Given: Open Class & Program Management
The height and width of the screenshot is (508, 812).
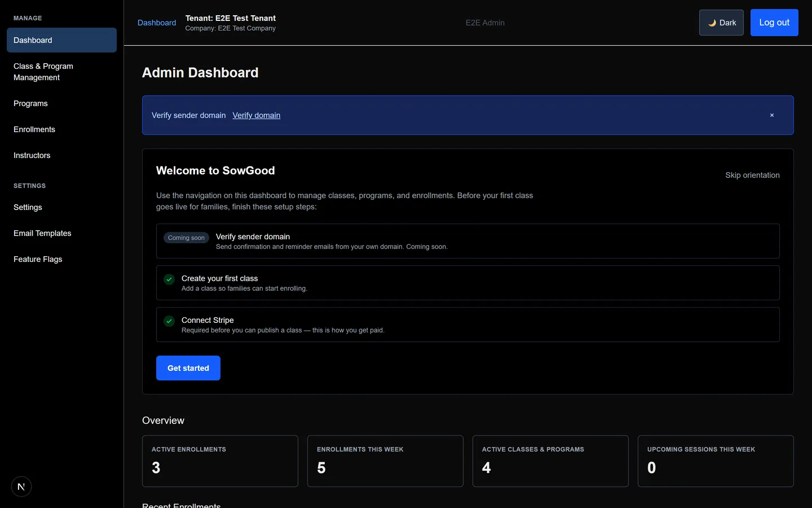Looking at the screenshot, I should [x=61, y=72].
